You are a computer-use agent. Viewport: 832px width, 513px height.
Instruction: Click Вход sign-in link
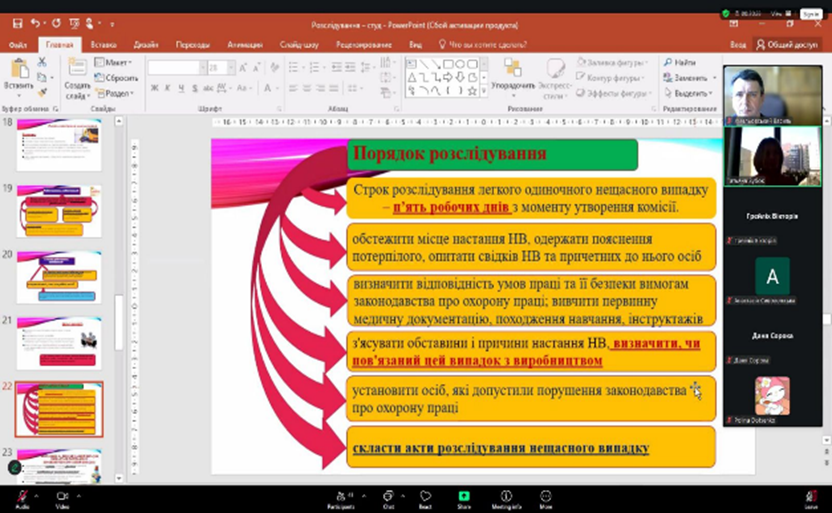click(738, 45)
